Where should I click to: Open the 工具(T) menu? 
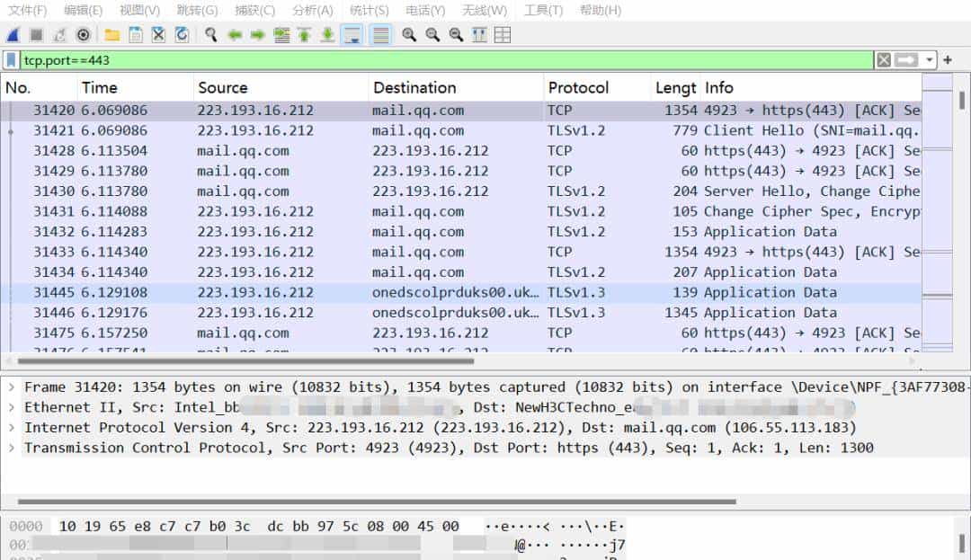pos(544,11)
